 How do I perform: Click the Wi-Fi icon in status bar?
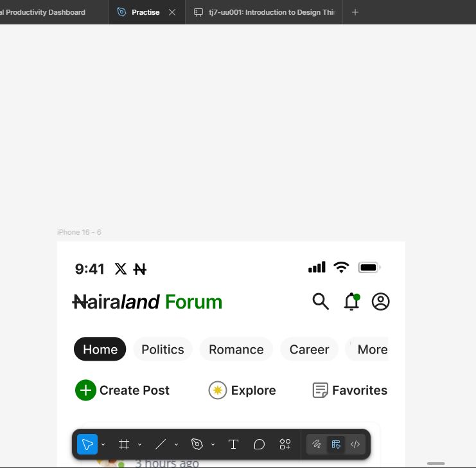[341, 267]
